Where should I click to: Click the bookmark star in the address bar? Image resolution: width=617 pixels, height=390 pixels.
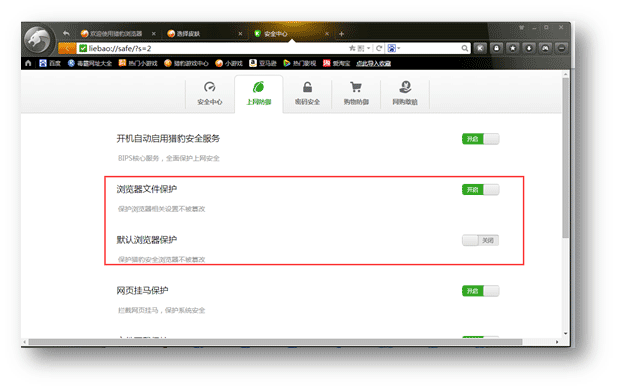point(352,48)
